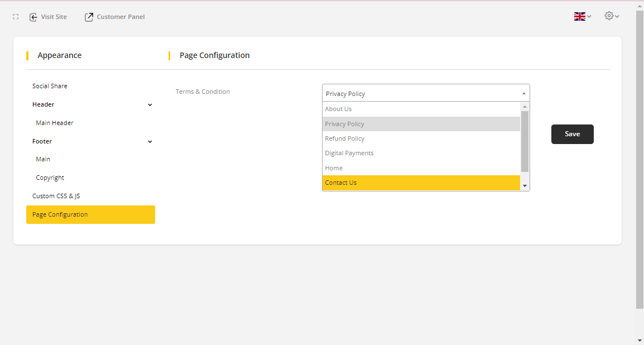Collapse the Footer section chevron
Screen dimensions: 644x345
click(150, 142)
